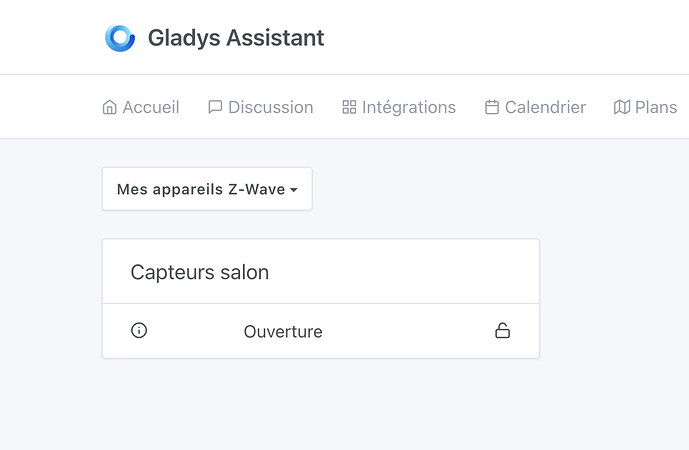Open the Mes appareils Z-Wave dropdown
The image size is (689, 450).
pyautogui.click(x=207, y=189)
